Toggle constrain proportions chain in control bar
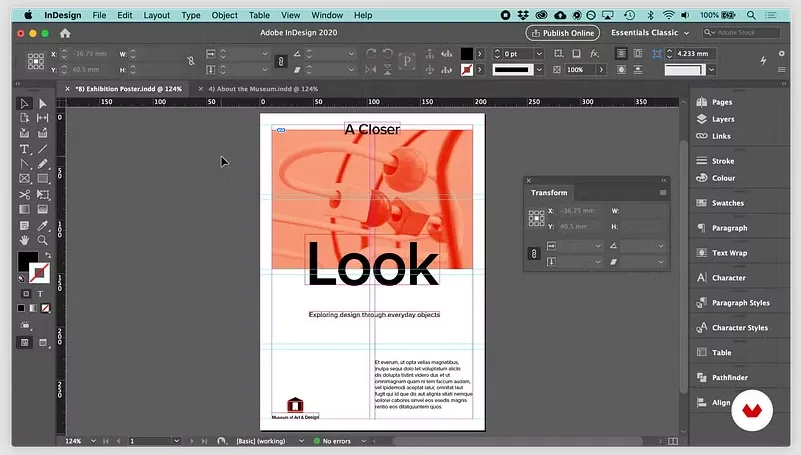Screen dimensions: 801x455 280,61
